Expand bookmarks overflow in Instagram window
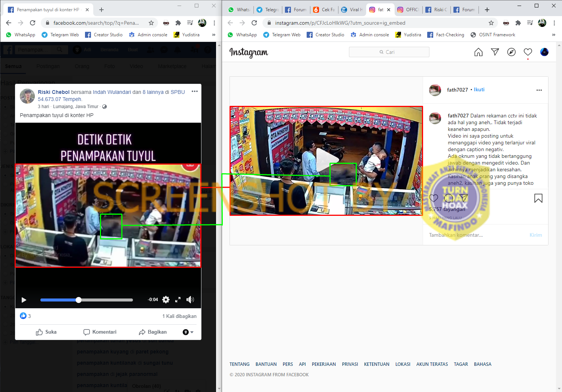 tap(554, 35)
